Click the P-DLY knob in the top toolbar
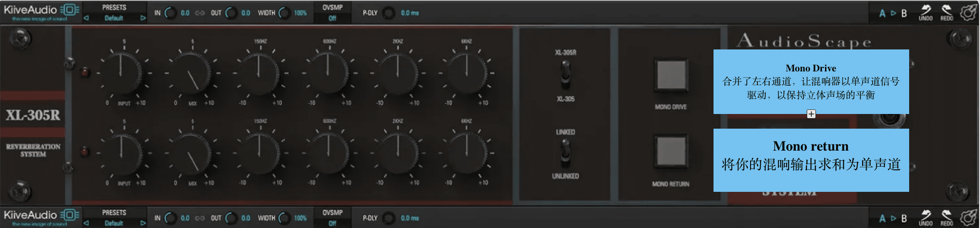980x228 pixels. (x=389, y=13)
